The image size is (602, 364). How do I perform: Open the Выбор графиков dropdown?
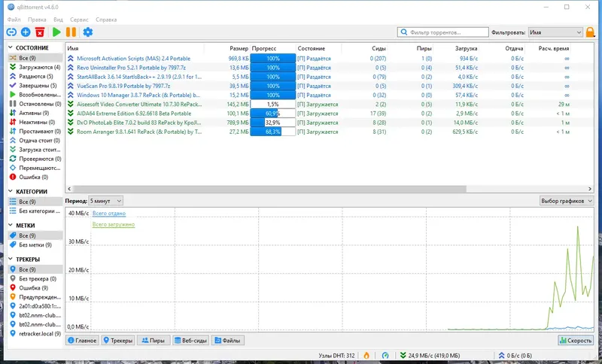coord(567,201)
